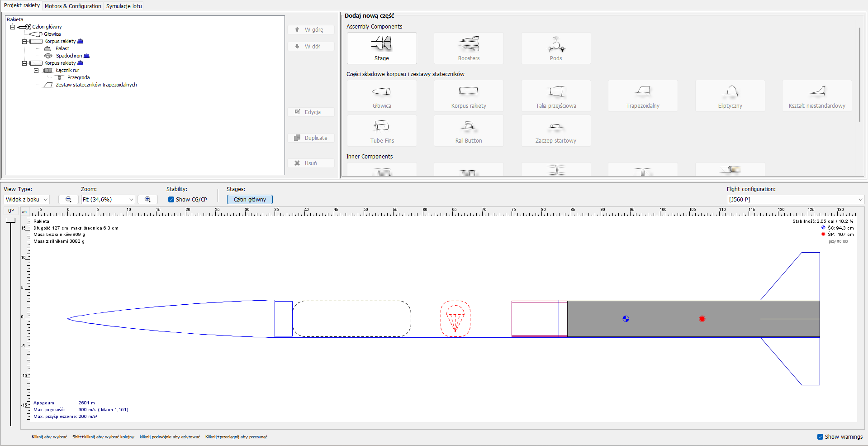Toggle the Show CG/CP checkbox

pyautogui.click(x=171, y=199)
